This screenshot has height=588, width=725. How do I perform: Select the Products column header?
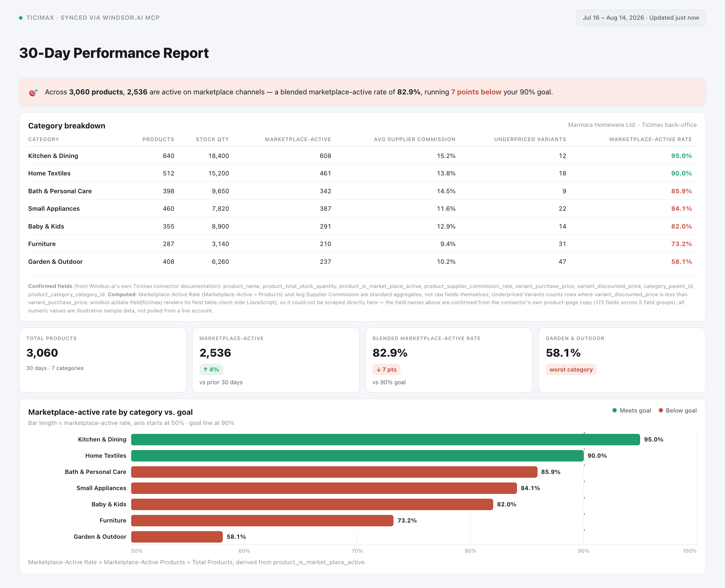click(x=158, y=139)
